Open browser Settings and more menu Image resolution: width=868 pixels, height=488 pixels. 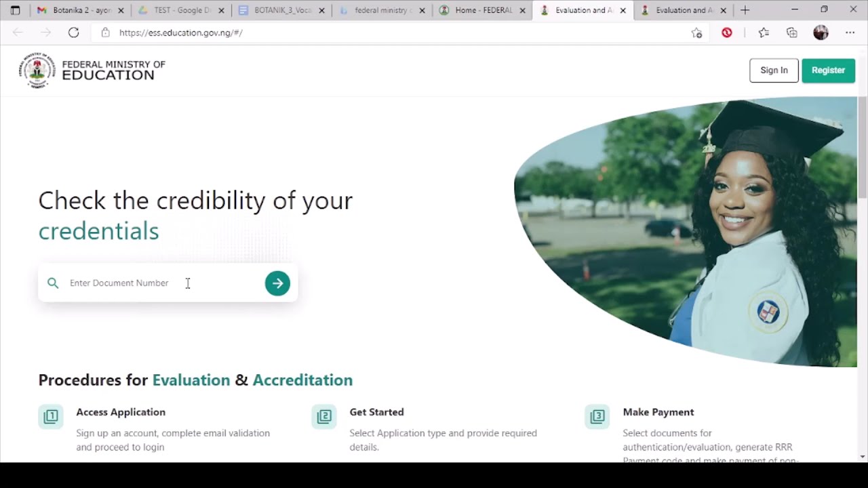click(x=850, y=33)
